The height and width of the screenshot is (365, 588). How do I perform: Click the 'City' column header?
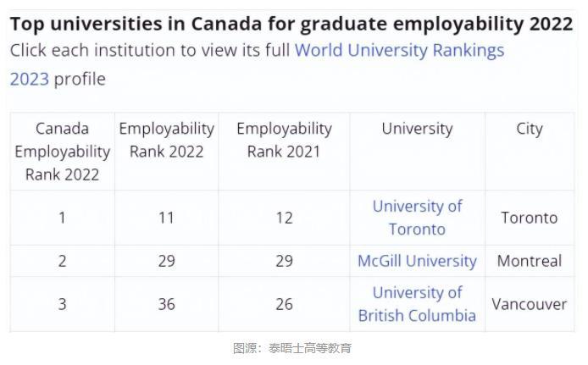click(530, 129)
